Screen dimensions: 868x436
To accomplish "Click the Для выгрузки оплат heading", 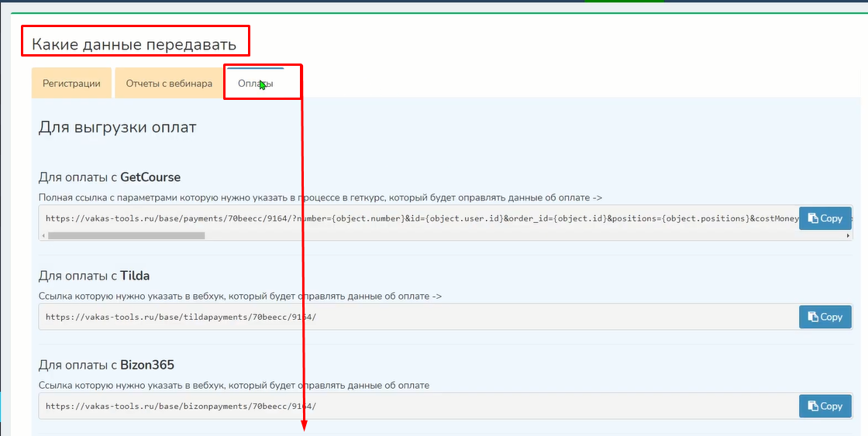I will coord(117,127).
